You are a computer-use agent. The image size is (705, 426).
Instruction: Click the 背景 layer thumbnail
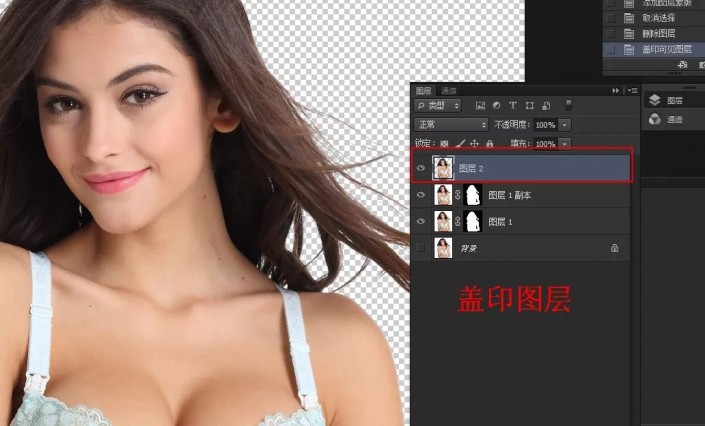[x=443, y=248]
